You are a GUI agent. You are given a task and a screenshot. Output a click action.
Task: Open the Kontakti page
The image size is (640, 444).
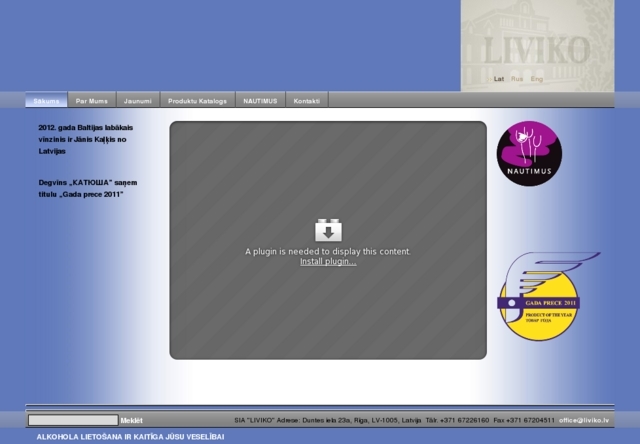[307, 100]
